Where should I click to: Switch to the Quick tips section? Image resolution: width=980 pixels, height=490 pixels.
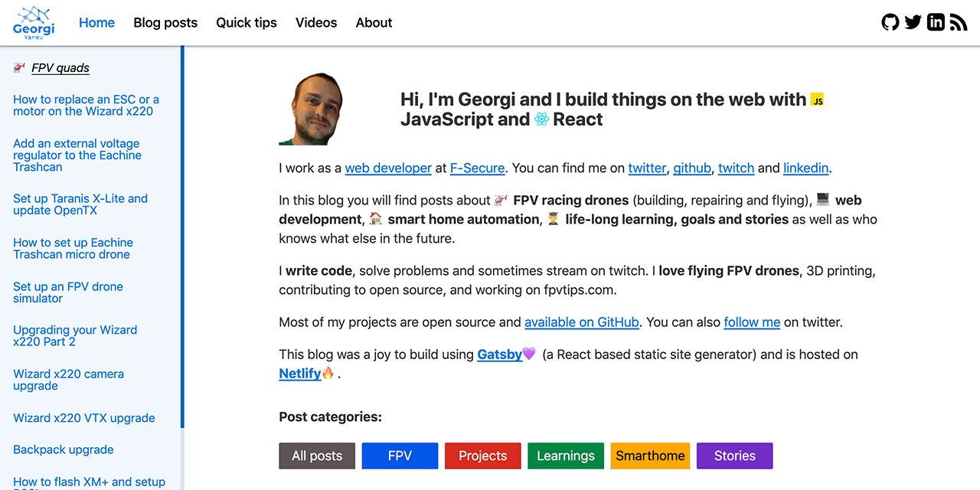pos(246,23)
